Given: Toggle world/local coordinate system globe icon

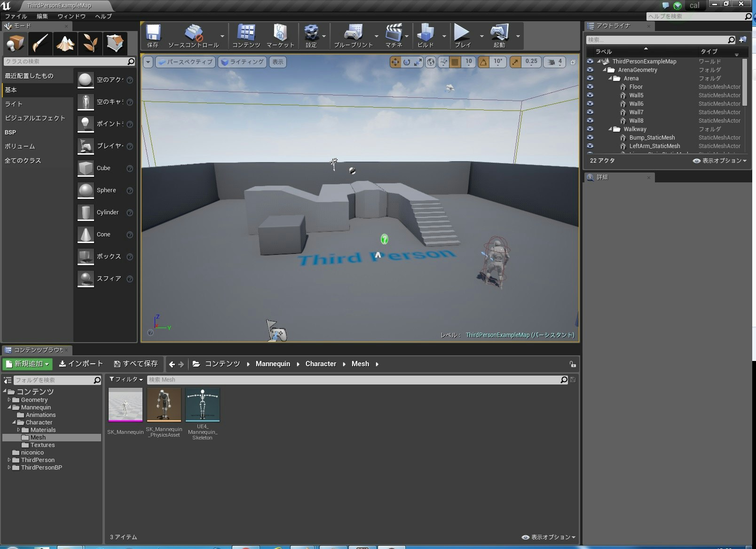Looking at the screenshot, I should 430,62.
